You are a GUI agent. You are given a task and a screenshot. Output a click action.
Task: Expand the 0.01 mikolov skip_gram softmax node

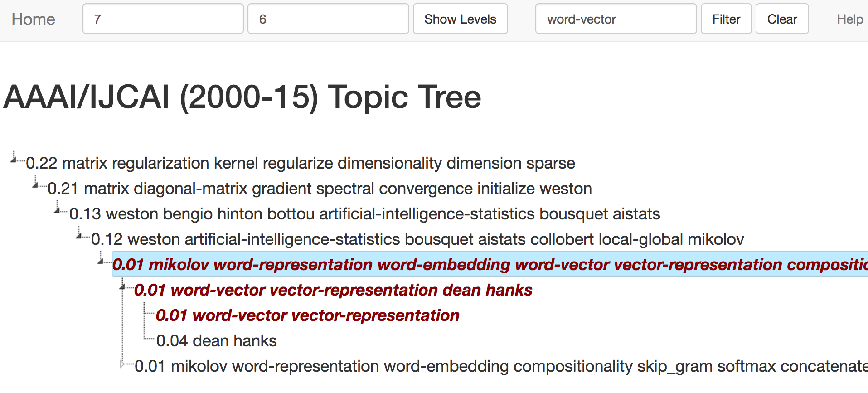click(x=122, y=364)
